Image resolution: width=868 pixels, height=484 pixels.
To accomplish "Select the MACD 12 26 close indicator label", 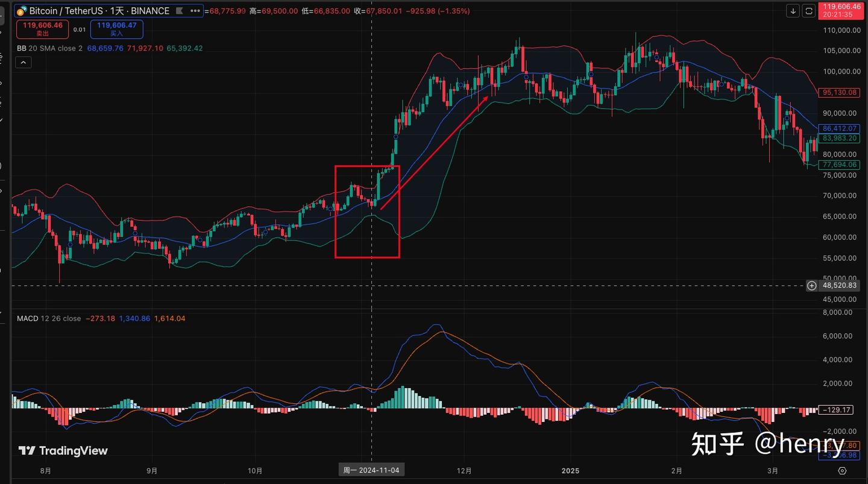I will 49,318.
